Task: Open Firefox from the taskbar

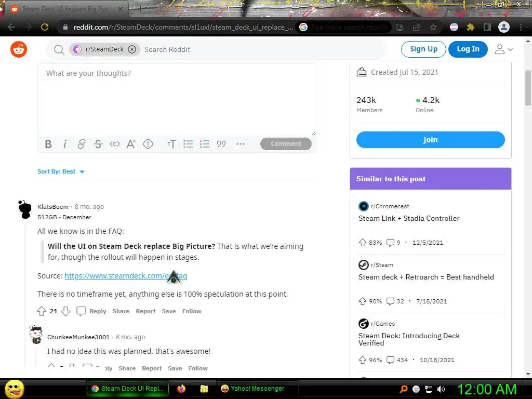Action: coord(181,389)
